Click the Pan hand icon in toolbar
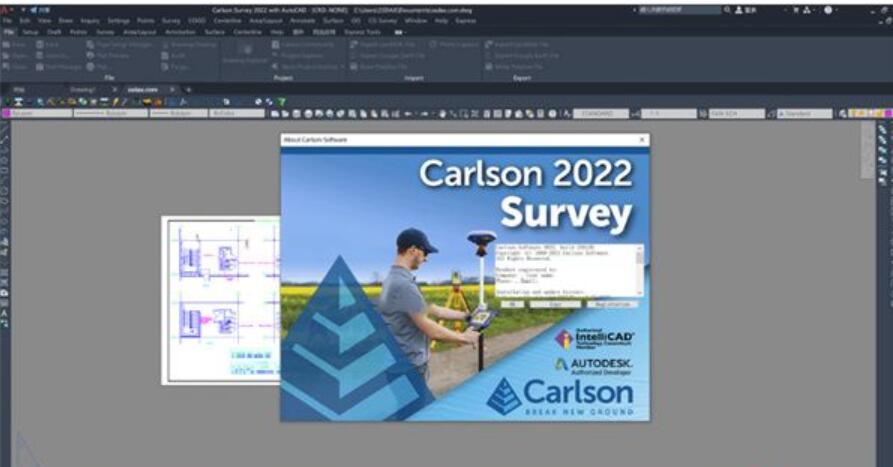893x467 pixels. (443, 114)
